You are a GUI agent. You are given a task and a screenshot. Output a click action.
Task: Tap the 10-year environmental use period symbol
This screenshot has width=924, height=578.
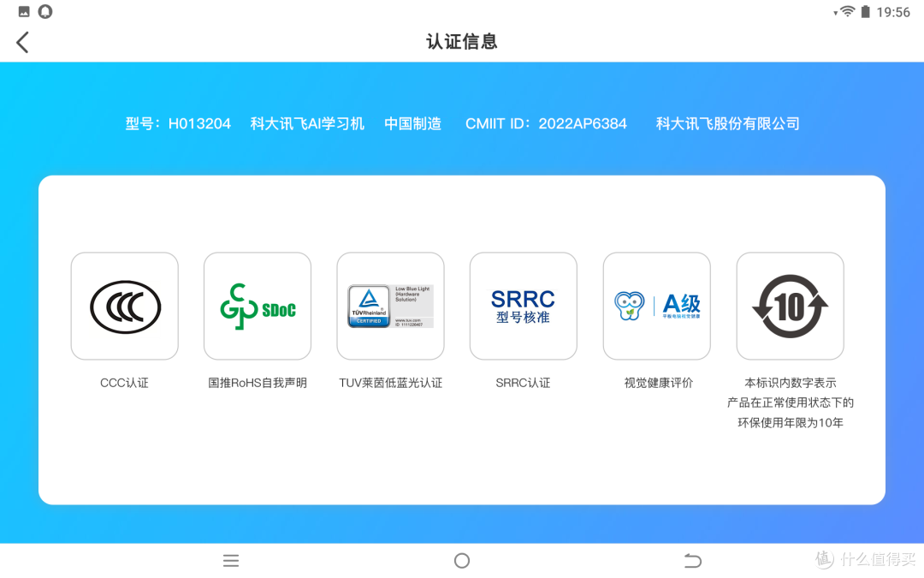[791, 306]
